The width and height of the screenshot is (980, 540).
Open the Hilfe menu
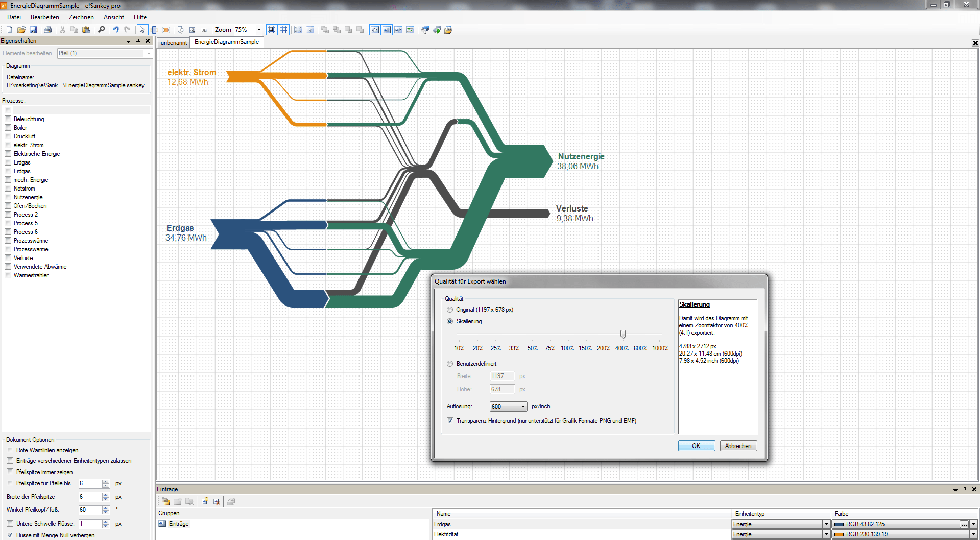pyautogui.click(x=140, y=17)
